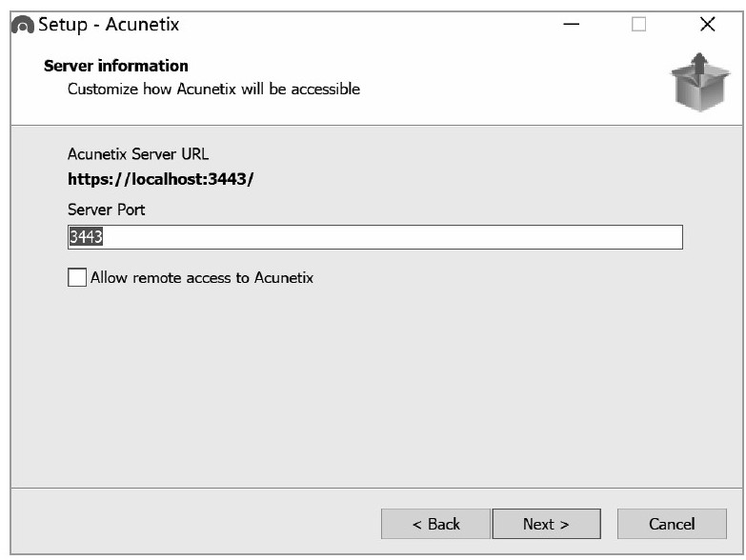Go back using the Back button
Viewport: 746px width, 560px height.
(x=435, y=524)
